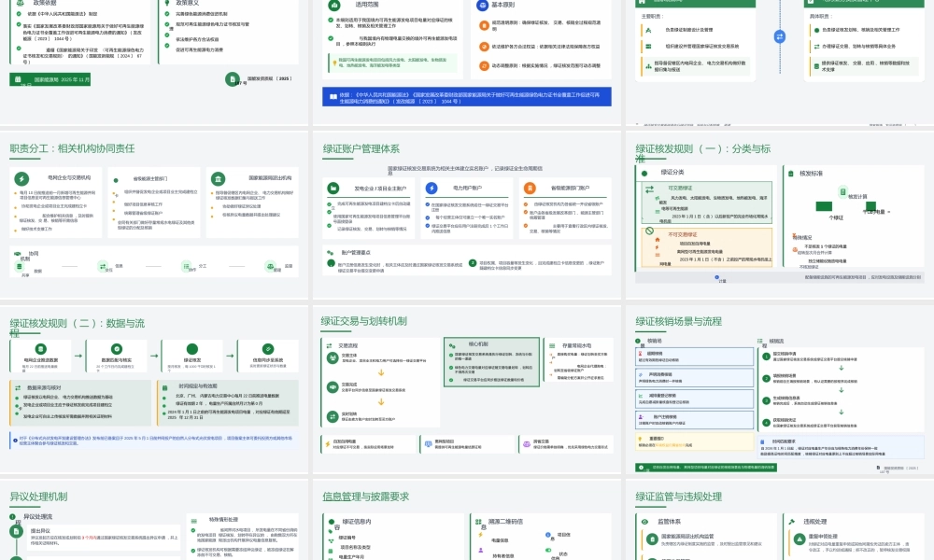
Task: Click the orange icon beside 省级能源部门账户
Action: pyautogui.click(x=531, y=188)
